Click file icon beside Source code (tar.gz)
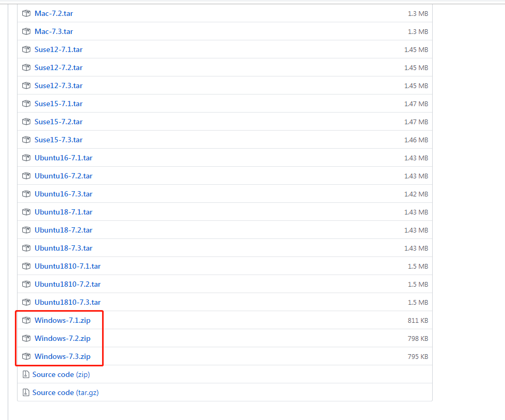The image size is (505, 420). [x=26, y=392]
